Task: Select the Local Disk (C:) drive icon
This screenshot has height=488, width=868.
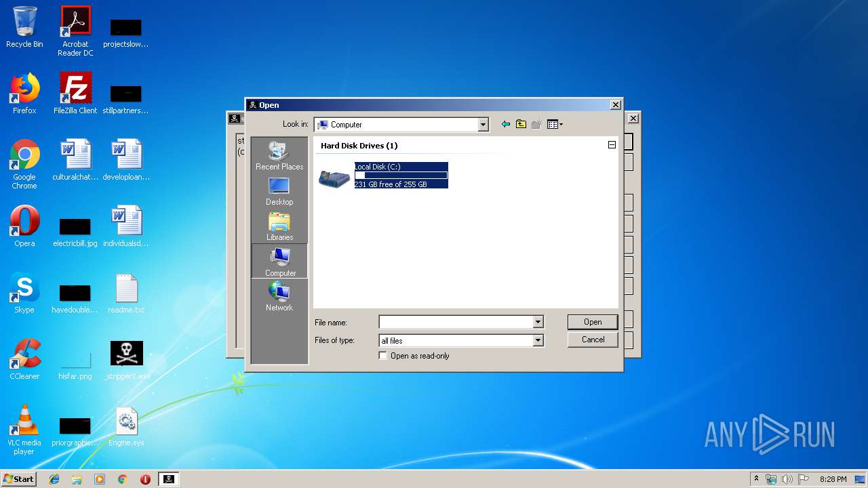Action: coord(334,178)
